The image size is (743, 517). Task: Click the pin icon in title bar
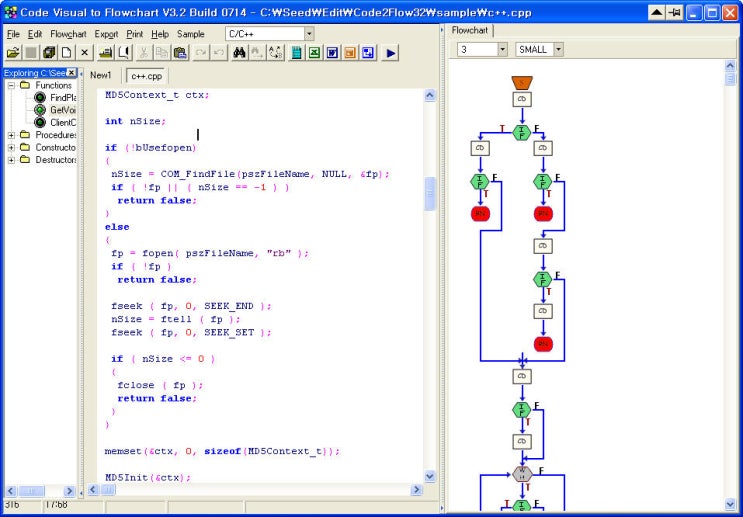click(673, 13)
